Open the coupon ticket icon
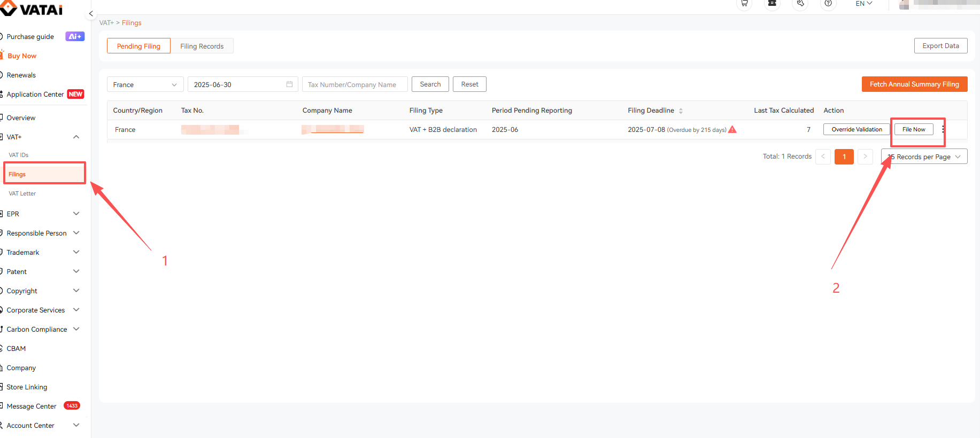The width and height of the screenshot is (980, 438). [x=772, y=3]
